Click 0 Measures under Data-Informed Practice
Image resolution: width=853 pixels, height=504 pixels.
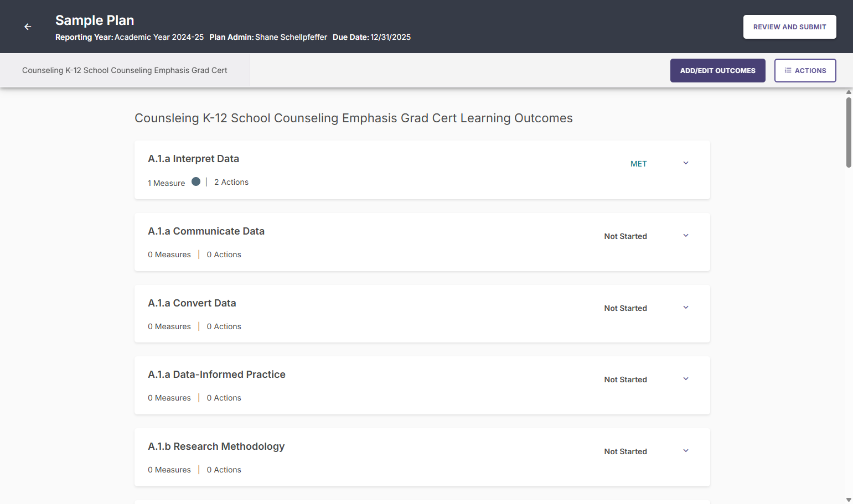pos(169,398)
